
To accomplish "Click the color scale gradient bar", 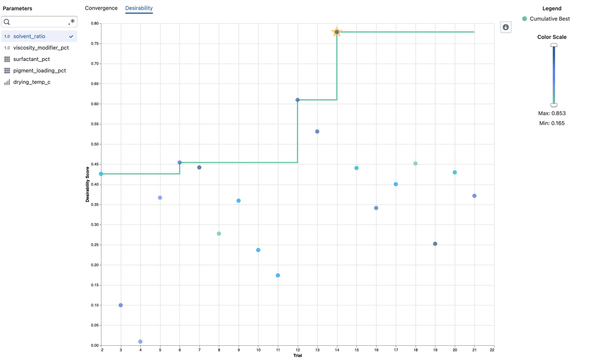I will pos(554,75).
